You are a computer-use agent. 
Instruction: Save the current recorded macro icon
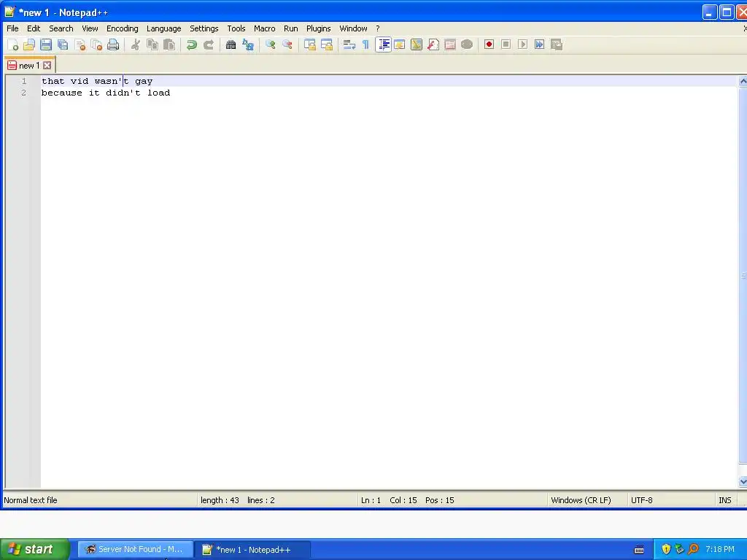pyautogui.click(x=557, y=44)
